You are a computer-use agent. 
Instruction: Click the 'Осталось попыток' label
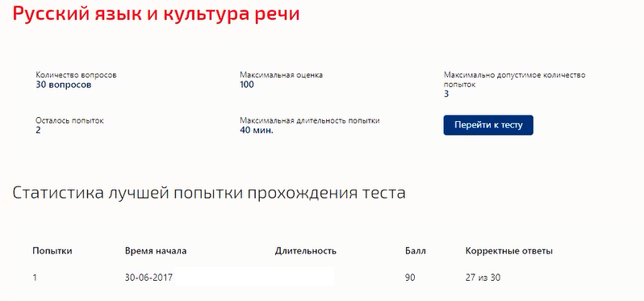point(70,121)
